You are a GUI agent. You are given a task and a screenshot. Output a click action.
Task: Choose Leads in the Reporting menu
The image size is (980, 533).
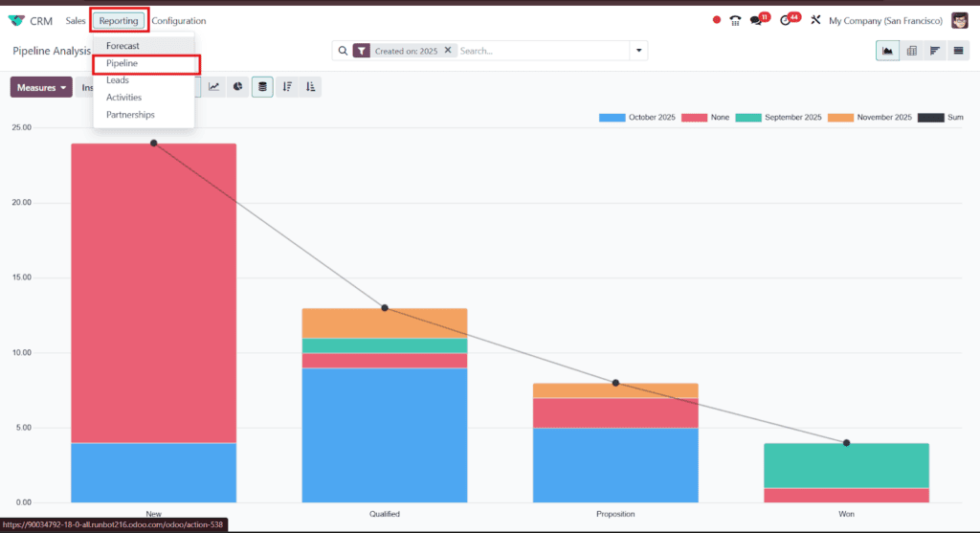pyautogui.click(x=118, y=80)
